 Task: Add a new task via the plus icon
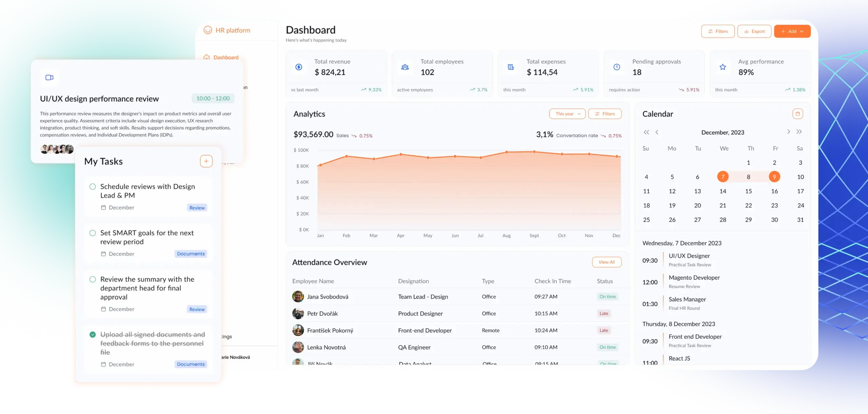pyautogui.click(x=206, y=161)
